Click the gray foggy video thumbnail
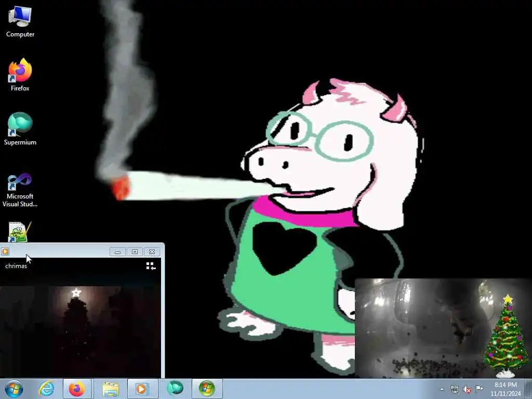Viewport: 532px width, 399px height. (x=419, y=328)
